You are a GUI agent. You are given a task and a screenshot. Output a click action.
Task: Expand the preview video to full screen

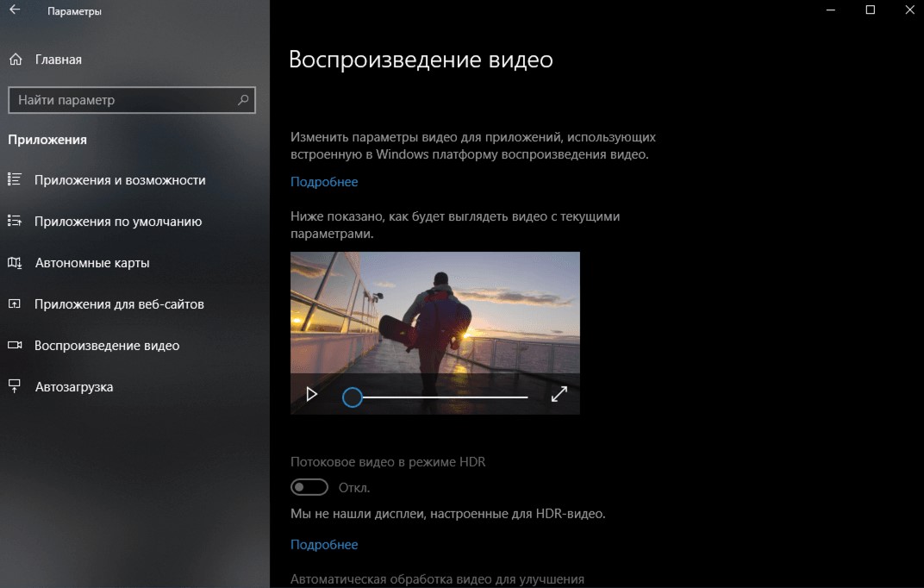pos(559,394)
